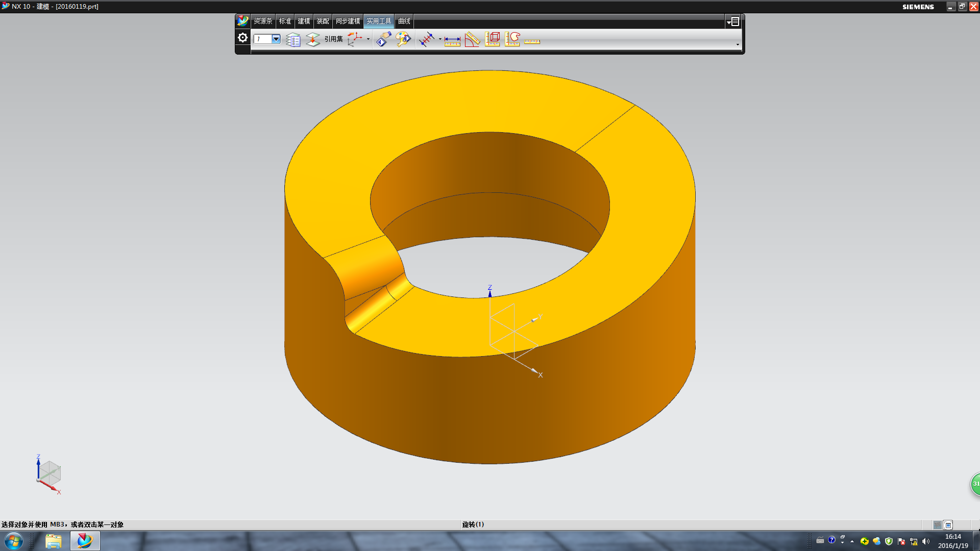This screenshot has height=551, width=980.
Task: Expand the Simple Distance dropdown arrow
Action: pos(440,39)
